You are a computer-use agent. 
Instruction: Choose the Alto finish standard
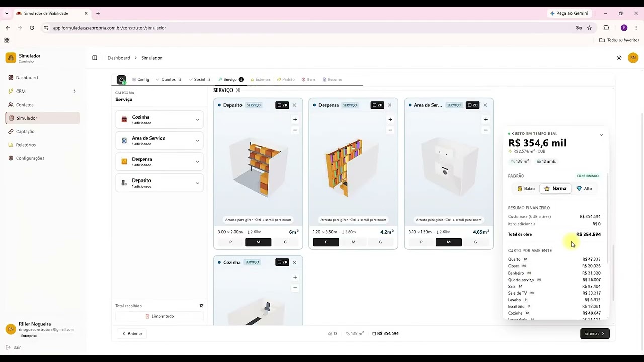(x=584, y=189)
